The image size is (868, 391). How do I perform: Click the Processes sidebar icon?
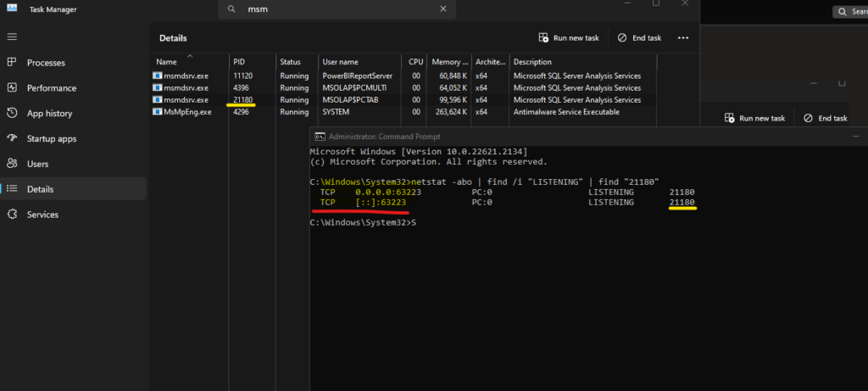pyautogui.click(x=12, y=62)
